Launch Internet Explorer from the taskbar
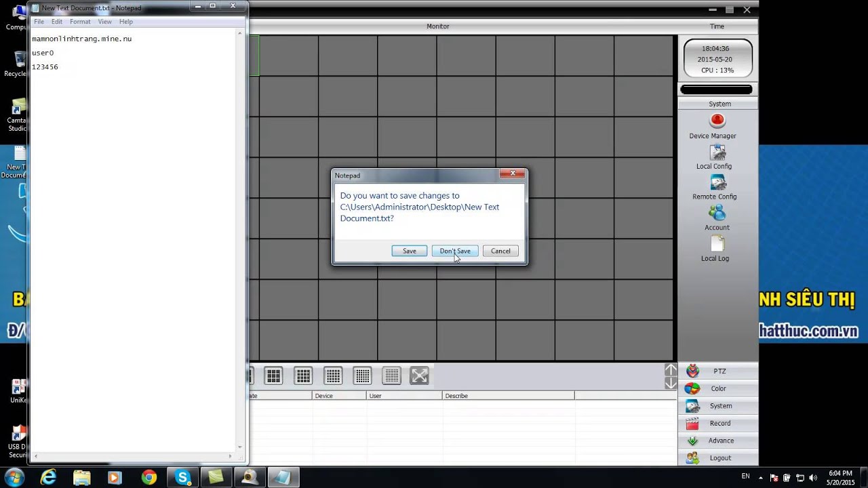Screen dimensions: 868x488 [x=48, y=477]
